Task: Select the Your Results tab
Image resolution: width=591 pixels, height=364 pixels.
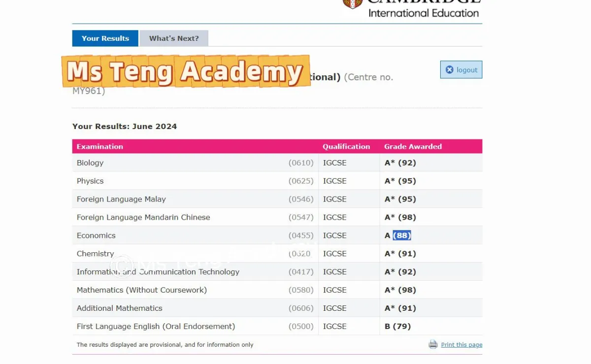Action: 105,38
